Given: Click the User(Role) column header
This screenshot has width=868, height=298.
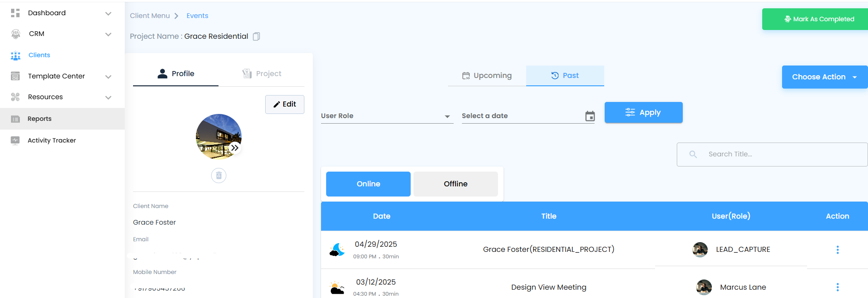Looking at the screenshot, I should click(x=731, y=216).
